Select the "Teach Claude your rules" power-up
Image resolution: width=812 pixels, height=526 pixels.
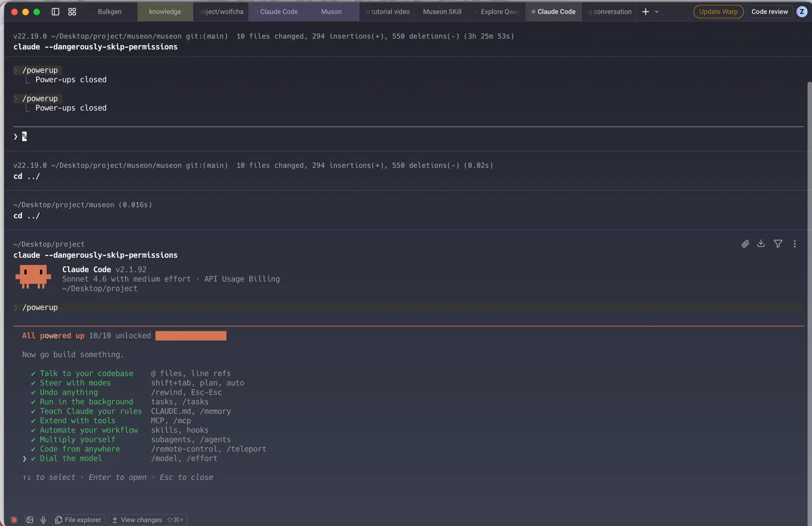[91, 412]
